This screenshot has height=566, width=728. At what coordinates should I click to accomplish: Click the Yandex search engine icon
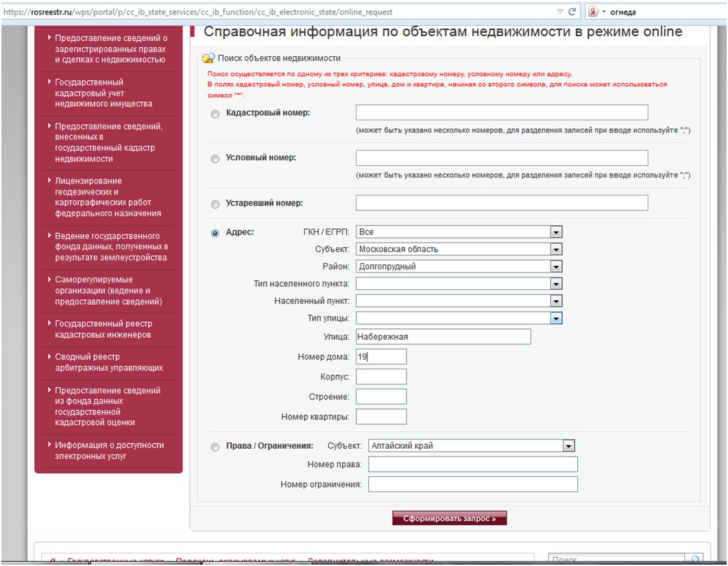(x=593, y=12)
